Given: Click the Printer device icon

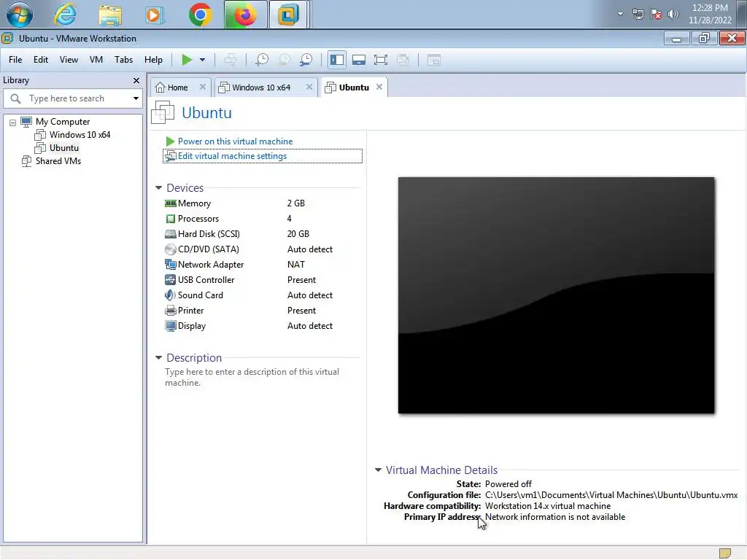Looking at the screenshot, I should coord(170,311).
